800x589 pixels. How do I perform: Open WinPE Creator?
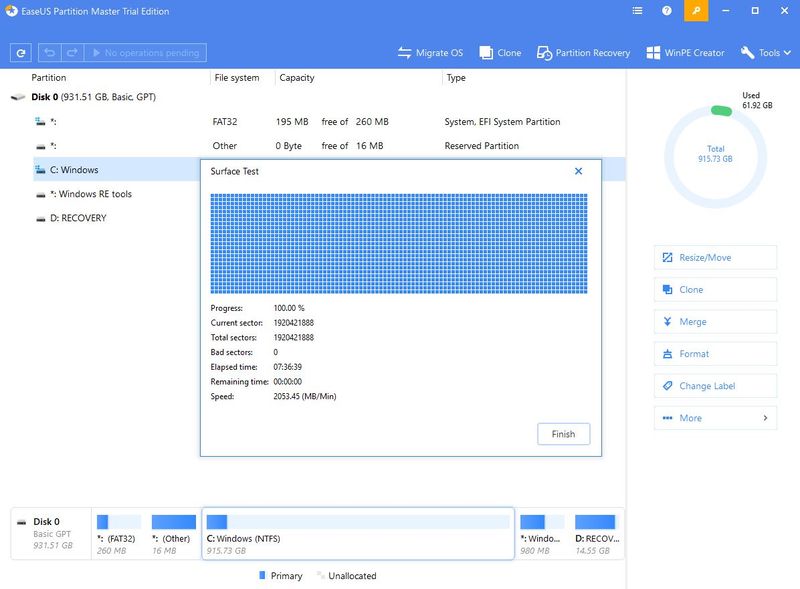coord(686,53)
